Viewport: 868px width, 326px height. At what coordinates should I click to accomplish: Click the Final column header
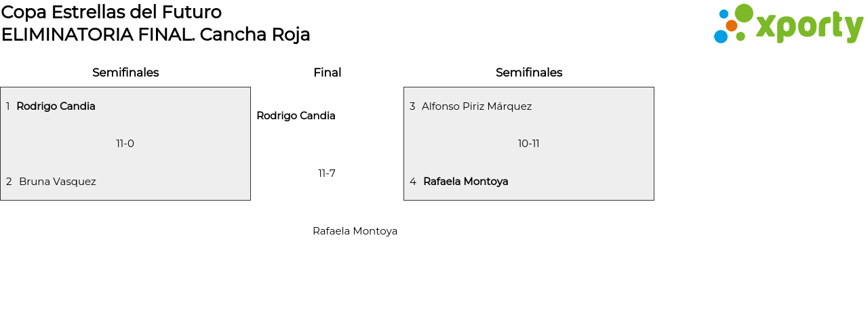coord(327,73)
